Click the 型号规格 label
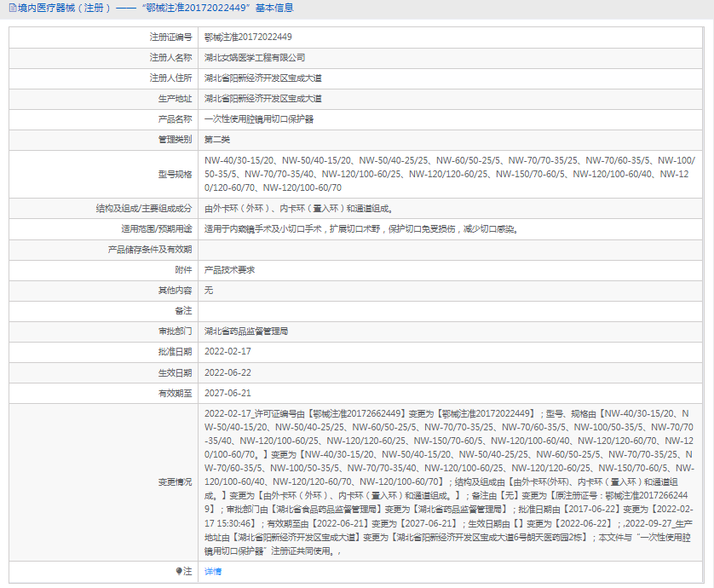 pos(175,175)
